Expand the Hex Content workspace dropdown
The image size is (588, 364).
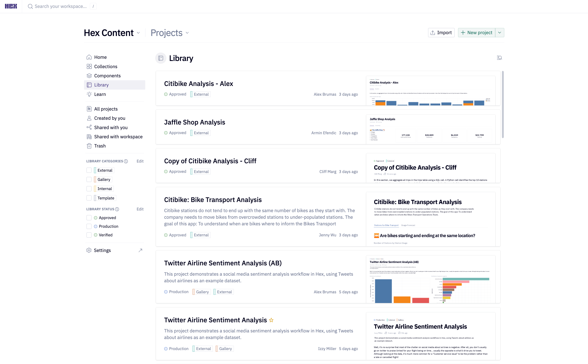pyautogui.click(x=138, y=33)
